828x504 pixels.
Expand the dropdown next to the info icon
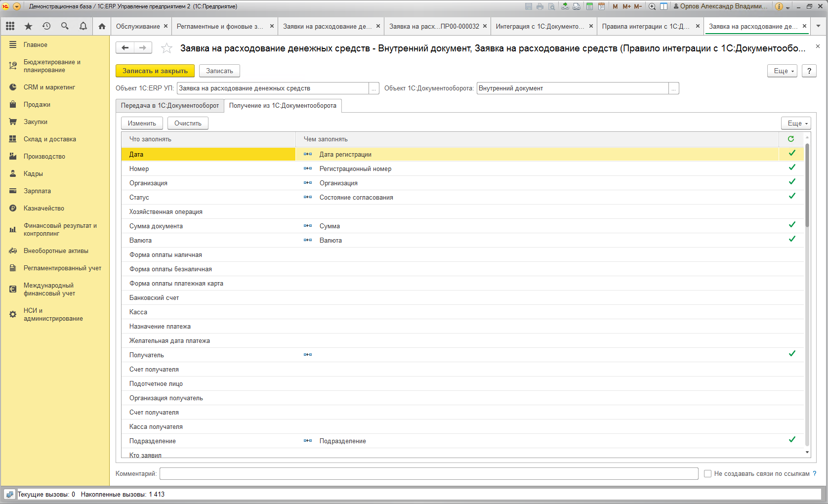point(787,7)
